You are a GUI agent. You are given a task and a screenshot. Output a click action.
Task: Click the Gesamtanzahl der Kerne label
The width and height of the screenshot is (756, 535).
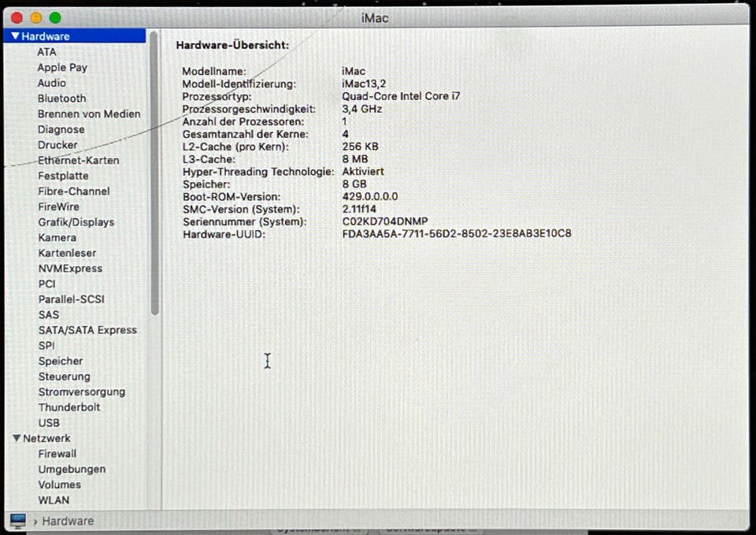point(245,134)
